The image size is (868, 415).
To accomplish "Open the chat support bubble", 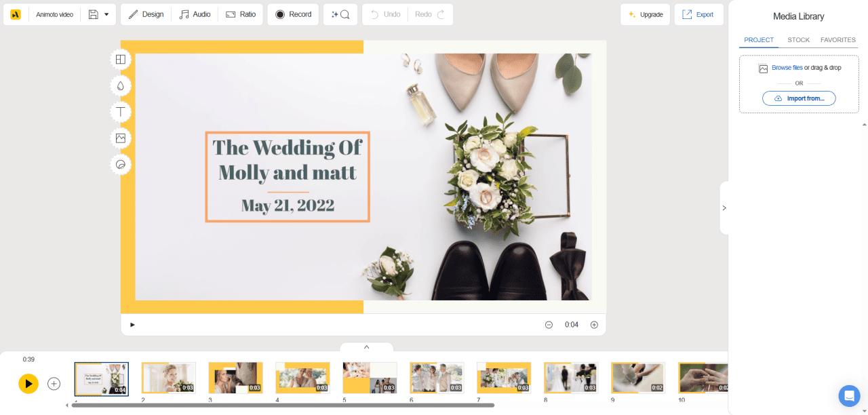I will (850, 396).
